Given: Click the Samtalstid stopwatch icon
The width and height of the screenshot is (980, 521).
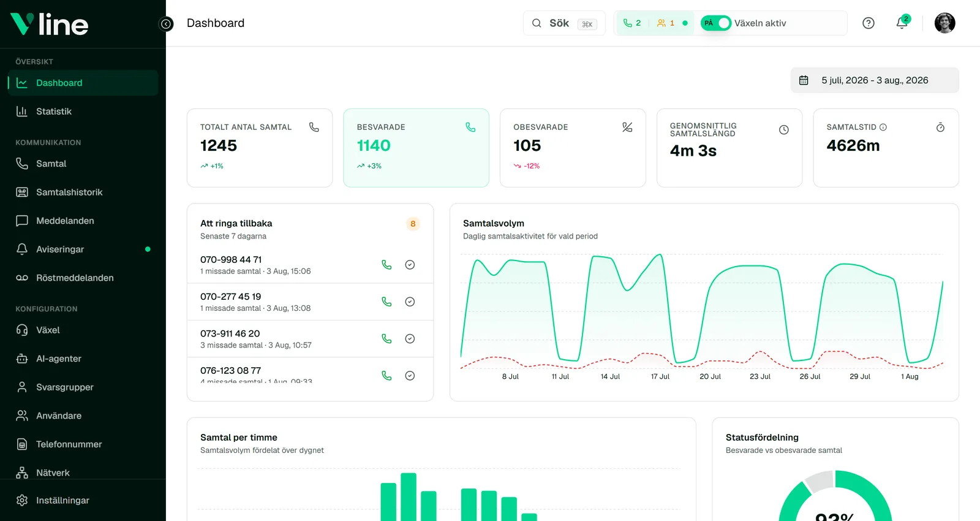Looking at the screenshot, I should [940, 127].
